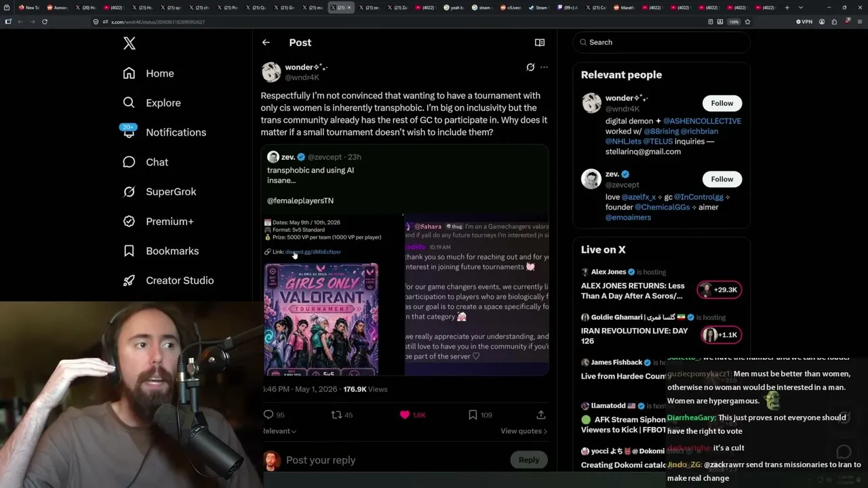The height and width of the screenshot is (488, 868).
Task: Click inside the Search field
Action: 662,42
